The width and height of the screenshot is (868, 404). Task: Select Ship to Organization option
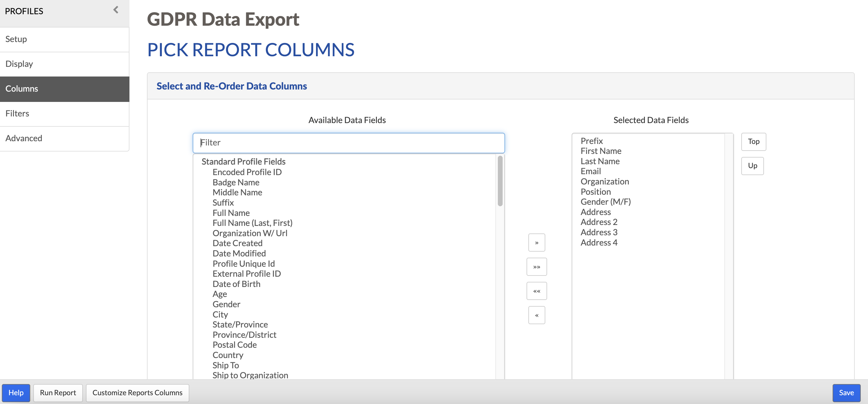point(250,375)
